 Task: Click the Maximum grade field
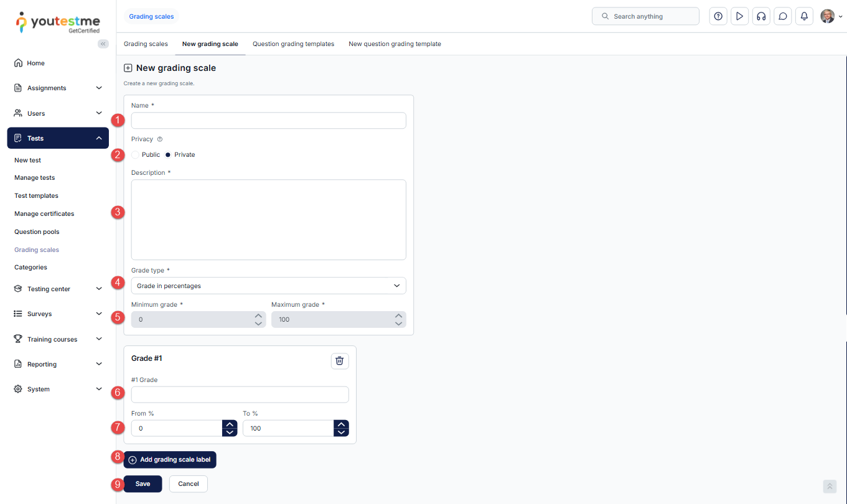click(339, 319)
